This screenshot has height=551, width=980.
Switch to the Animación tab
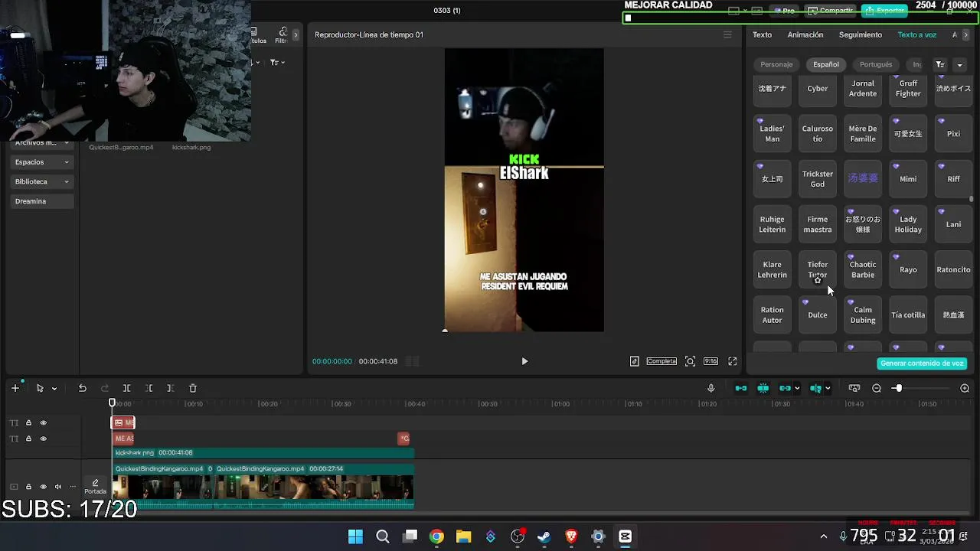[x=805, y=34]
